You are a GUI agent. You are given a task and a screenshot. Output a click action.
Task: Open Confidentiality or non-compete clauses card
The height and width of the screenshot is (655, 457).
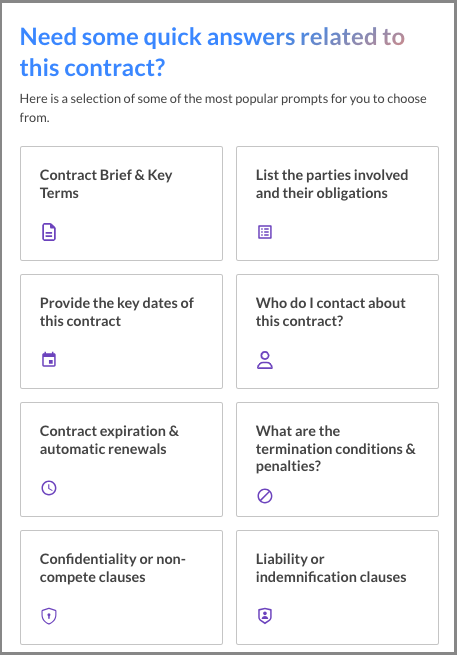(x=122, y=588)
